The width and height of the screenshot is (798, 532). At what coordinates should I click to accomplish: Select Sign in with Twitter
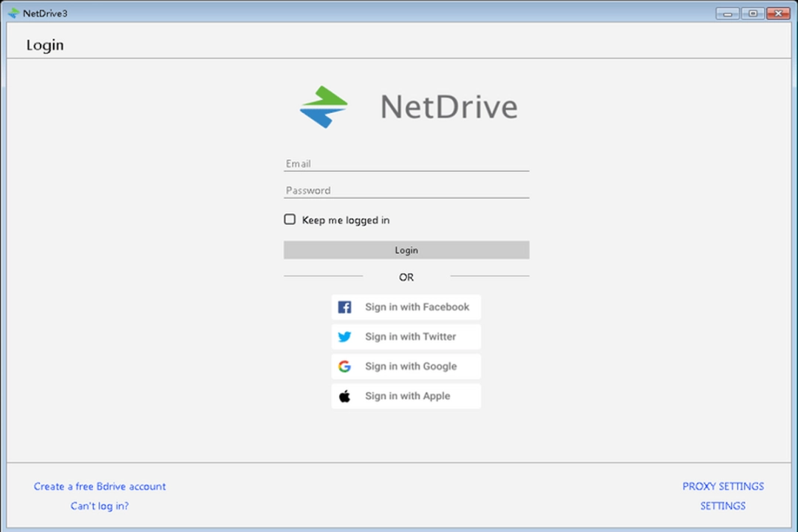click(x=410, y=336)
